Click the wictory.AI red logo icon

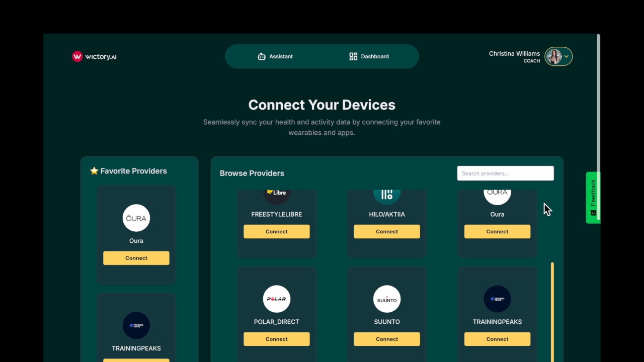[x=77, y=56]
